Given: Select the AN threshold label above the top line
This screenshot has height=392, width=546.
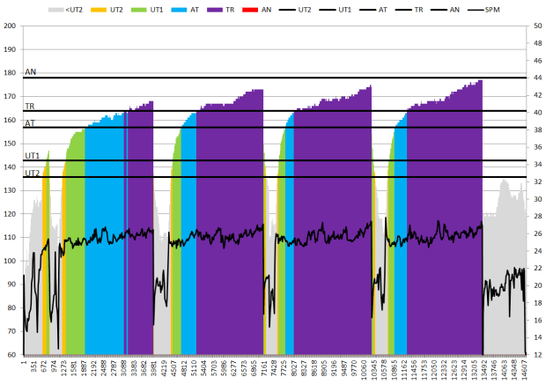Looking at the screenshot, I should [31, 72].
